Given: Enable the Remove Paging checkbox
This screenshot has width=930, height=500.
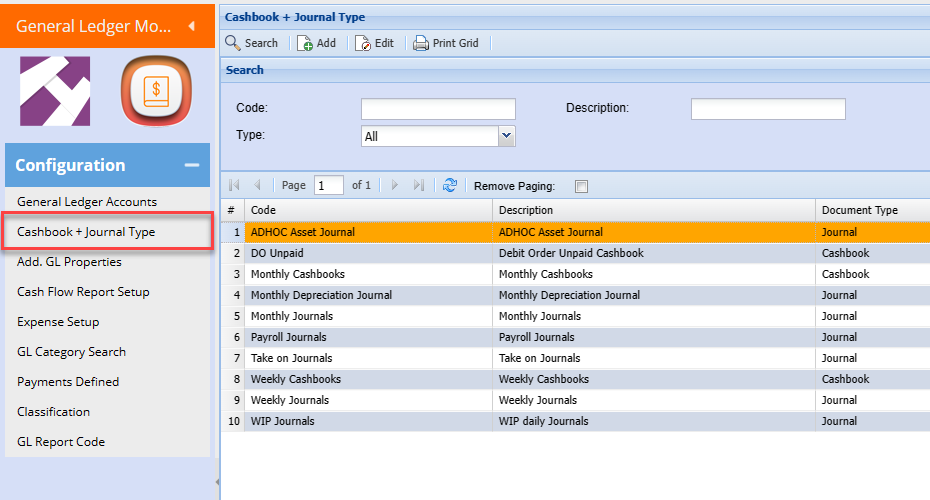Looking at the screenshot, I should coord(582,186).
